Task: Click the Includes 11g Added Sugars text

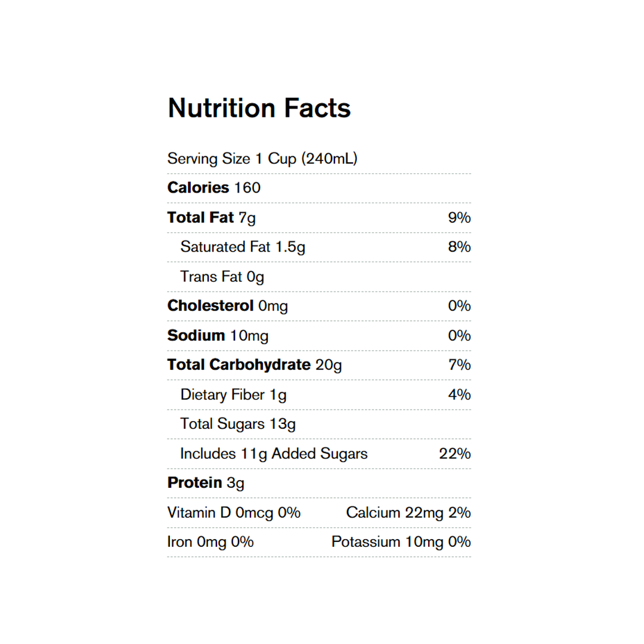Action: point(274,454)
